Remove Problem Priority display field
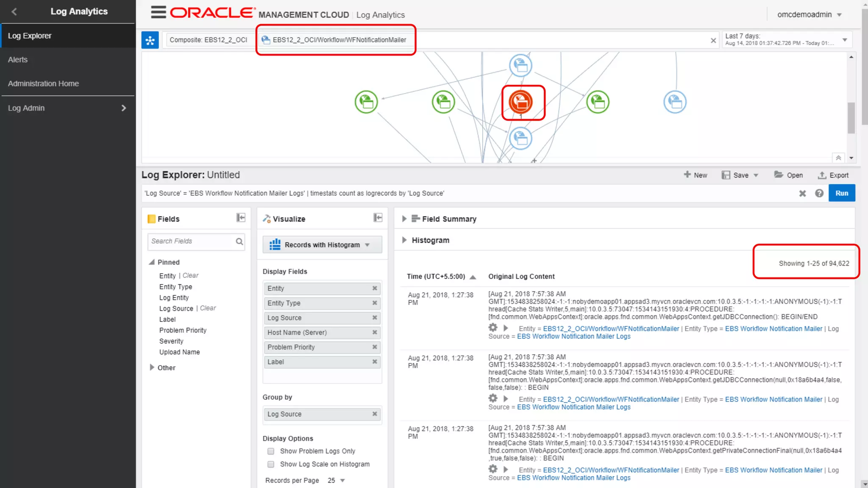Screen dimensions: 868x488 pos(375,347)
